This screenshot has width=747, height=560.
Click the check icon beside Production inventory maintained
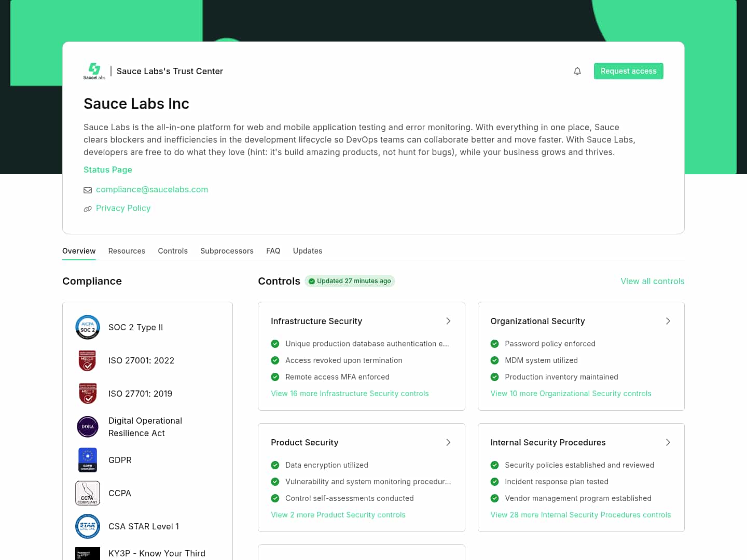(494, 377)
